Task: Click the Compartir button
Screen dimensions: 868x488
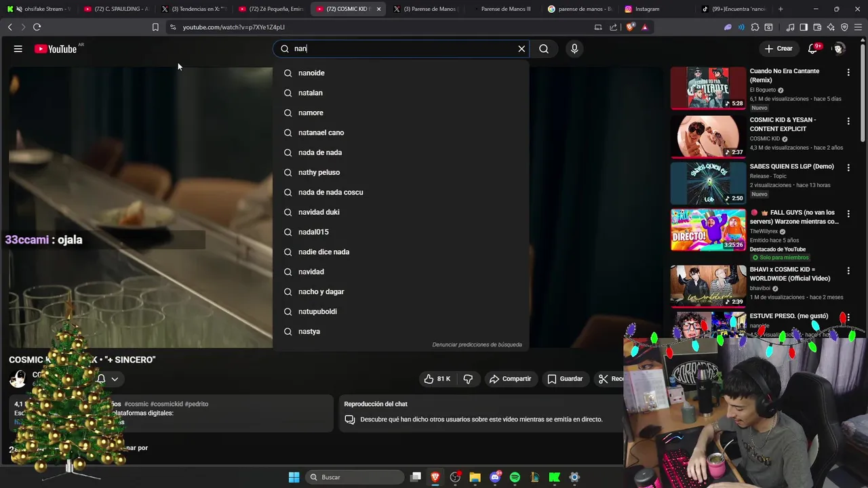Action: 510,379
